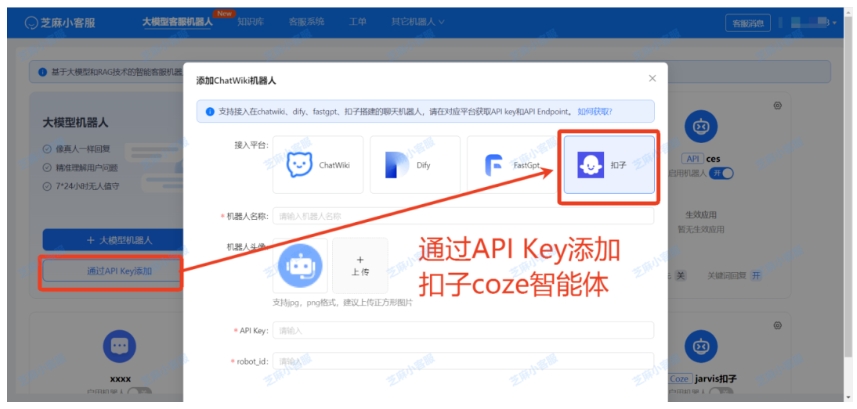
Task: Expand the 其它机器人 dropdown menu
Action: point(418,22)
